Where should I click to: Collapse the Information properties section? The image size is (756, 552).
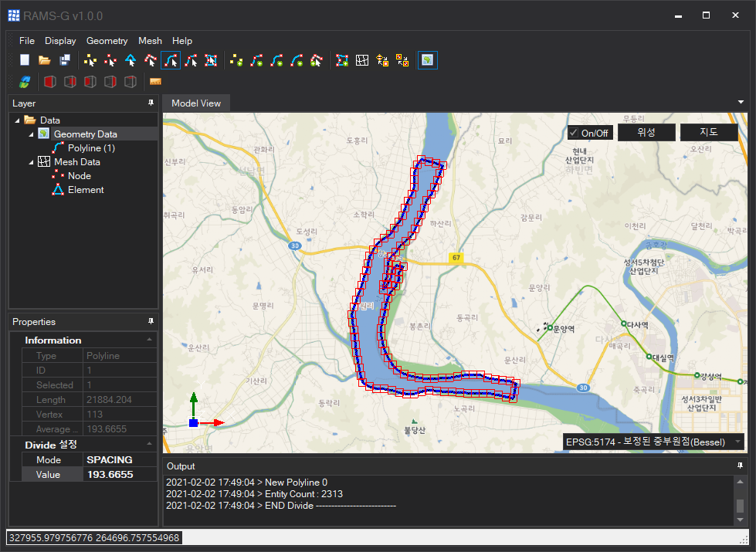[x=148, y=340]
